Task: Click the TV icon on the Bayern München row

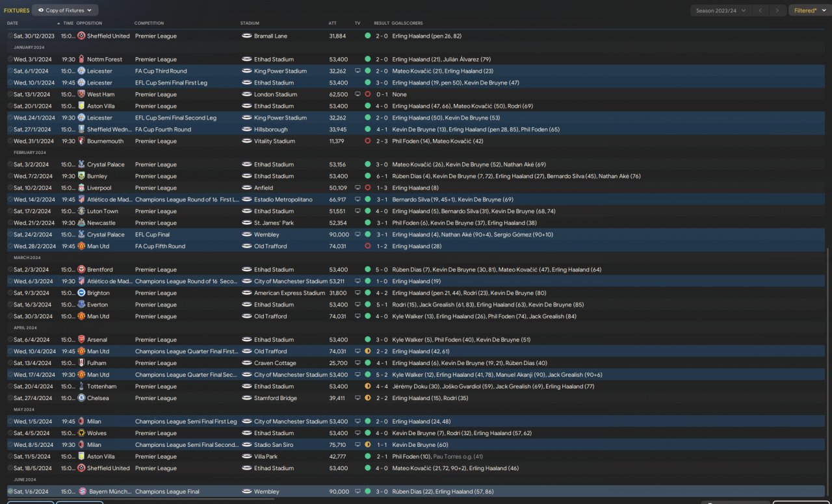Action: (357, 492)
